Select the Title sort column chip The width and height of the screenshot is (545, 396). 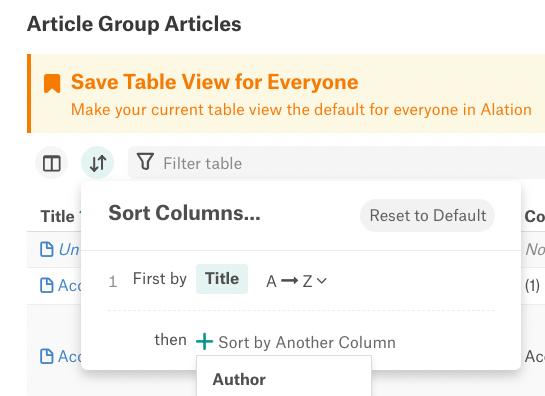222,279
